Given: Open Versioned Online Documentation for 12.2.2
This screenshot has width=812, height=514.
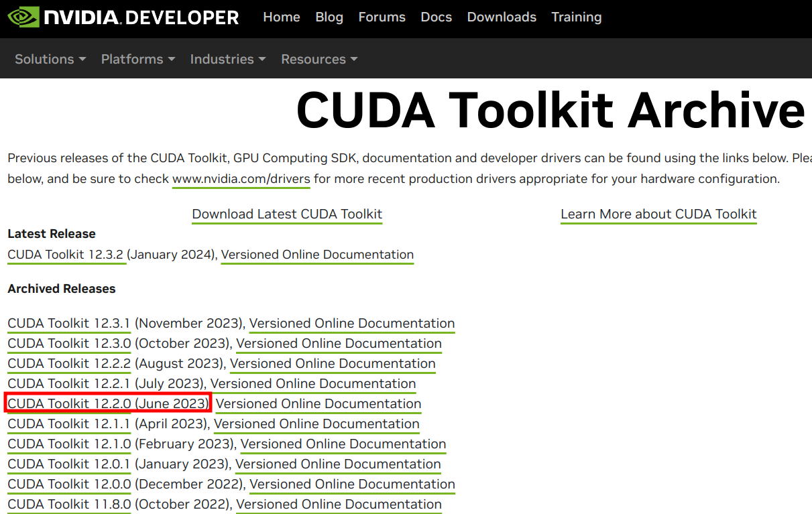Looking at the screenshot, I should [333, 364].
